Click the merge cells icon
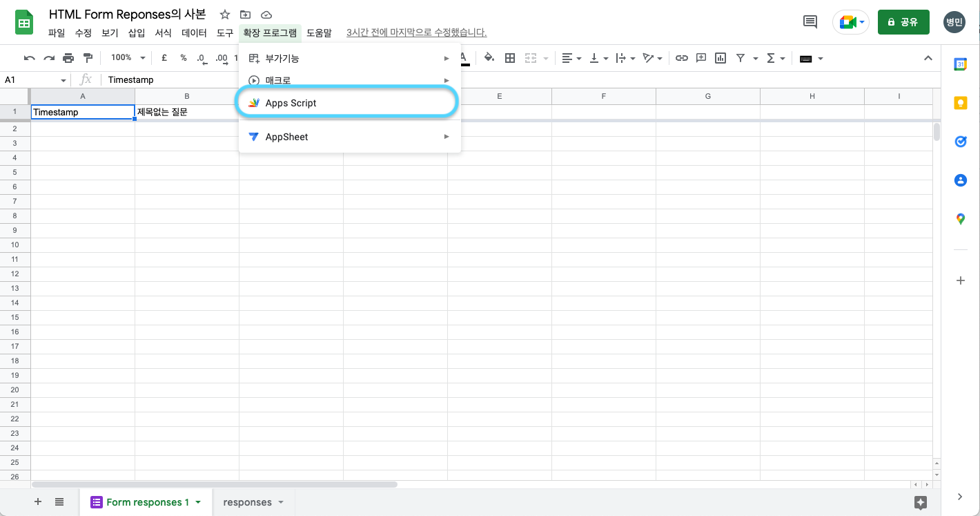Image resolution: width=980 pixels, height=516 pixels. pyautogui.click(x=531, y=58)
